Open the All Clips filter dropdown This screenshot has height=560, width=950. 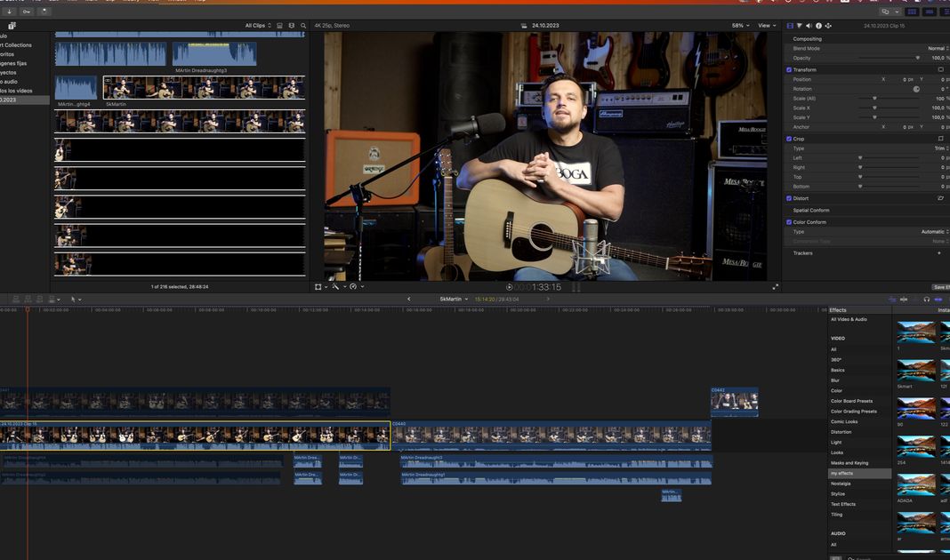tap(257, 26)
